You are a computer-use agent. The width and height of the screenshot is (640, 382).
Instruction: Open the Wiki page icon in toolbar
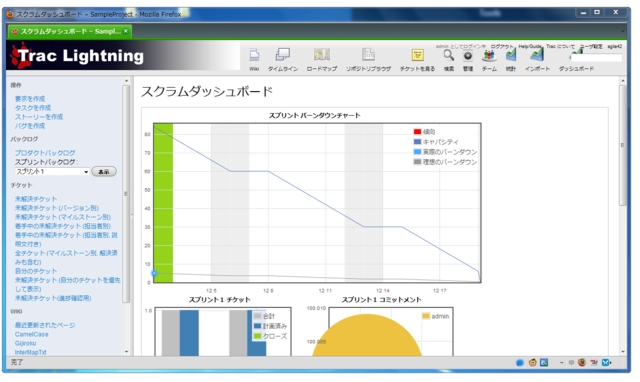point(254,55)
